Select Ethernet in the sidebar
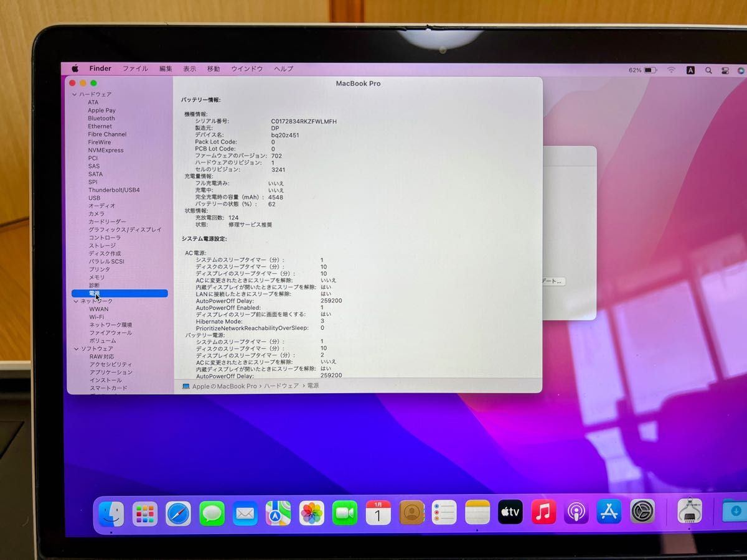This screenshot has height=560, width=747. coord(100,126)
